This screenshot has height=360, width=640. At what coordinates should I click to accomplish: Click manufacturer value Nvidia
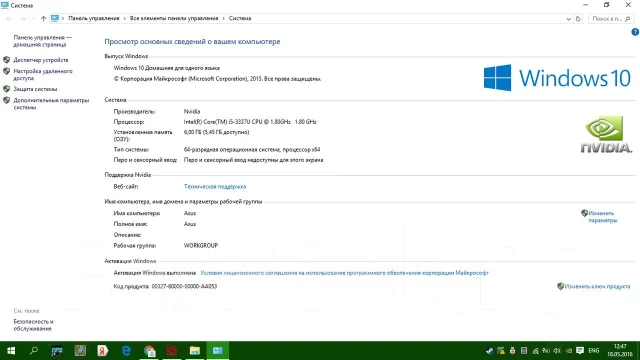[192, 111]
